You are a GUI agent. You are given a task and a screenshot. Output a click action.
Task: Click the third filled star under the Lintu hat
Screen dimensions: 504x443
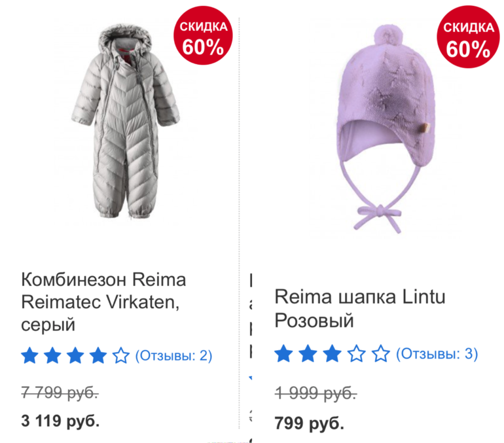pos(332,355)
